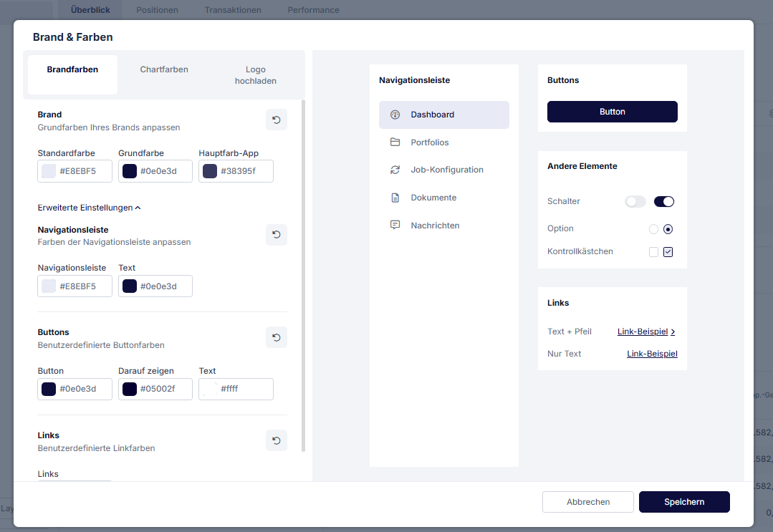This screenshot has height=532, width=773.
Task: Open the Logo hochladen tab
Action: 255,75
